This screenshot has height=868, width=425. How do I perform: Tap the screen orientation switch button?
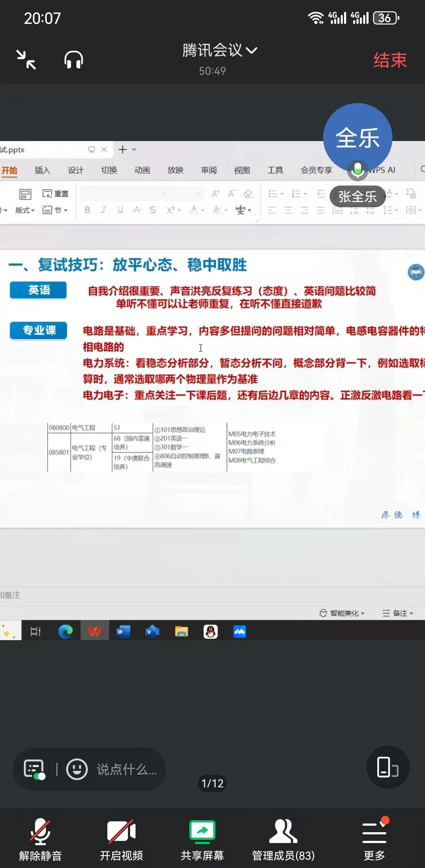click(387, 767)
